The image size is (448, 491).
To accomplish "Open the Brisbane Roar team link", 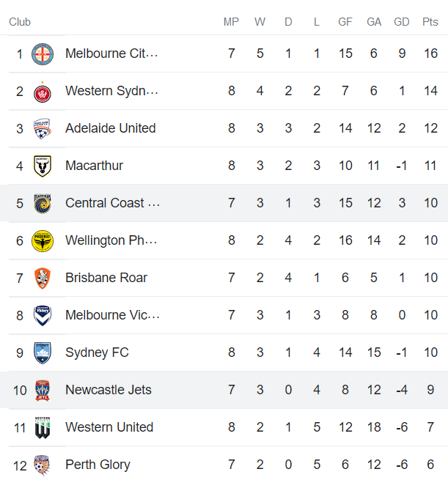I will point(106,278).
